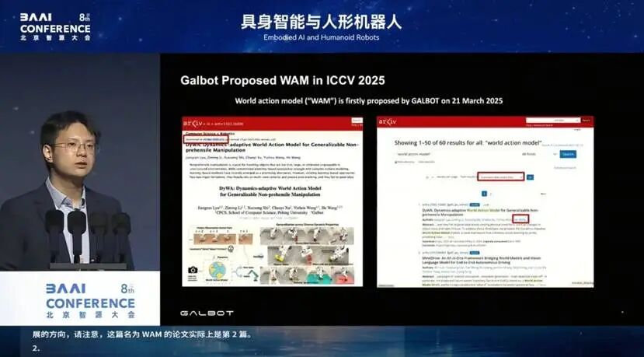Click the Next link in results pagination
The height and width of the screenshot is (357, 644).
[543, 194]
